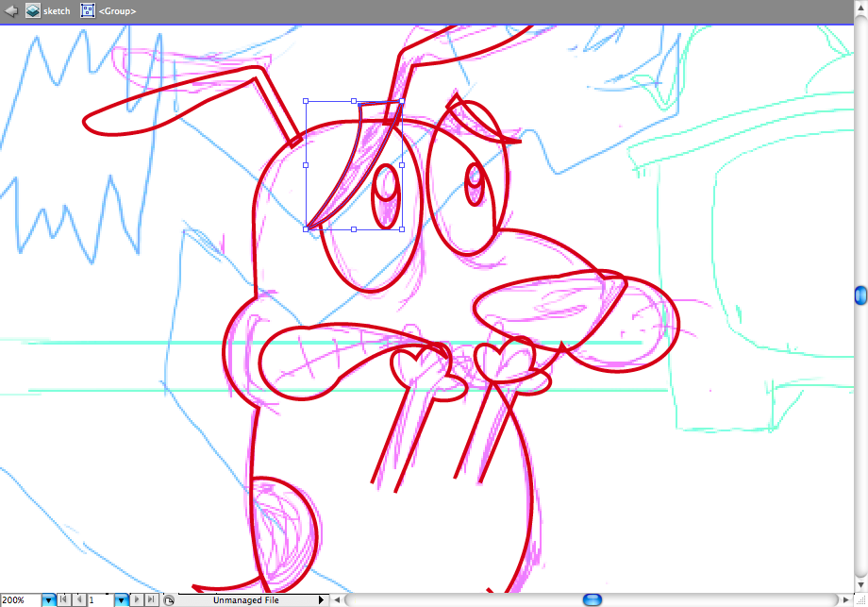Viewport: 868px width, 607px height.
Task: Select the 'sketch' breadcrumb label
Action: (x=57, y=11)
